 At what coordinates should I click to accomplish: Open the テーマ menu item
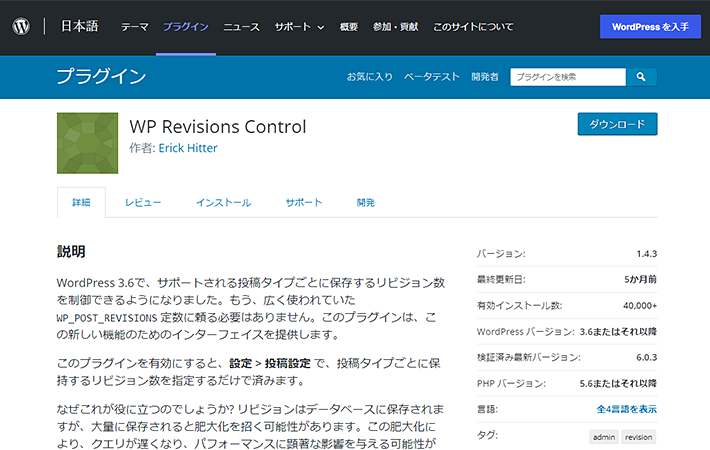(135, 27)
